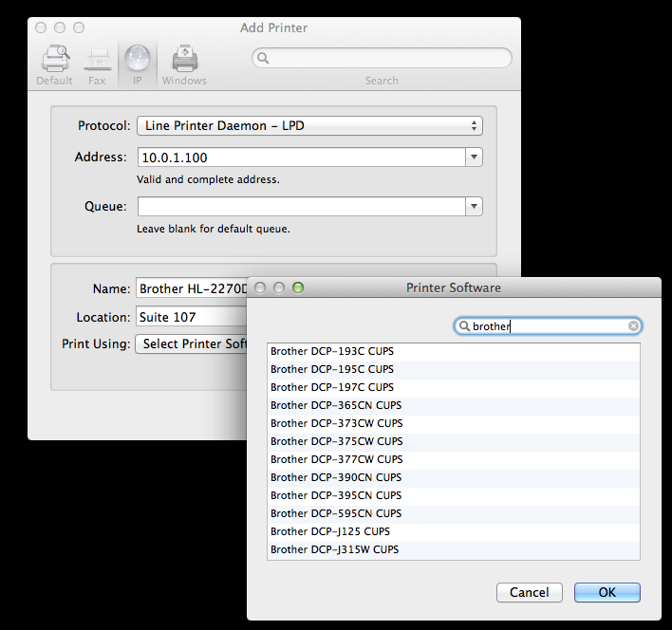Dismiss Printer Software with Cancel
The width and height of the screenshot is (672, 630).
[x=530, y=592]
